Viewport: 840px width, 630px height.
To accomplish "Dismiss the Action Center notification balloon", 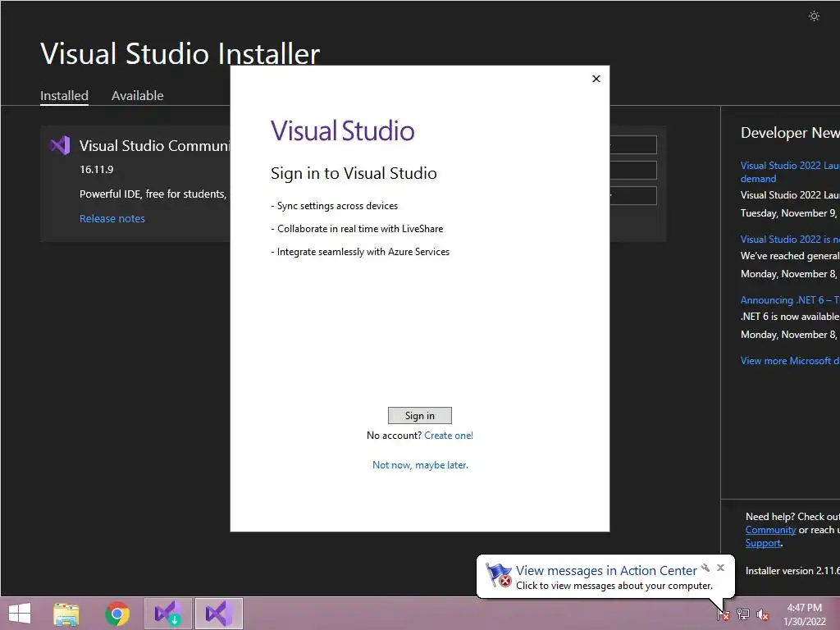I will pyautogui.click(x=720, y=568).
